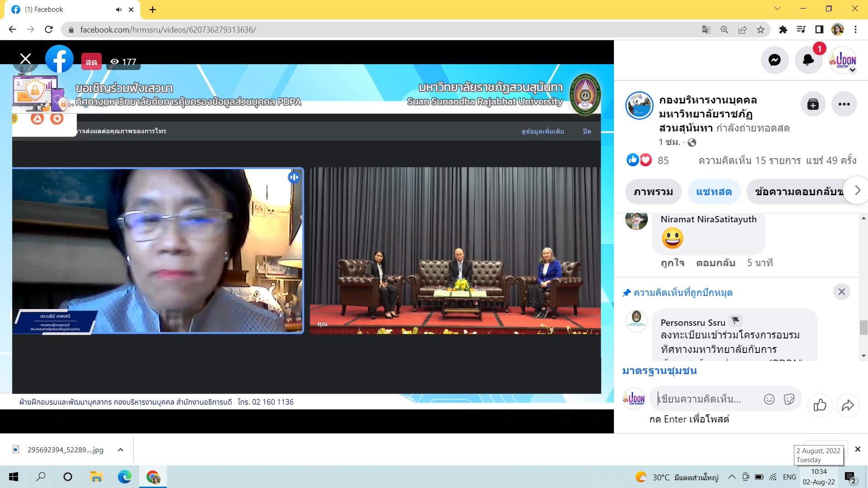Toggle the browser side panel icon
This screenshot has width=868, height=488.
point(819,30)
